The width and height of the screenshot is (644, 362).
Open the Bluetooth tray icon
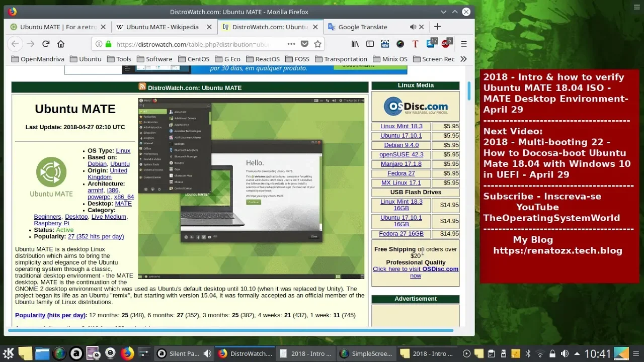point(527,353)
